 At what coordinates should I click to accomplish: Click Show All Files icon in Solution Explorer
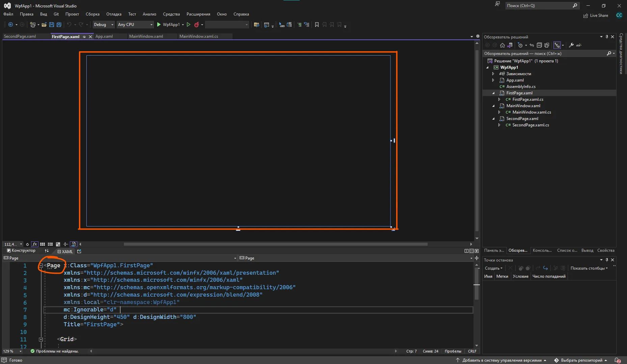(547, 45)
